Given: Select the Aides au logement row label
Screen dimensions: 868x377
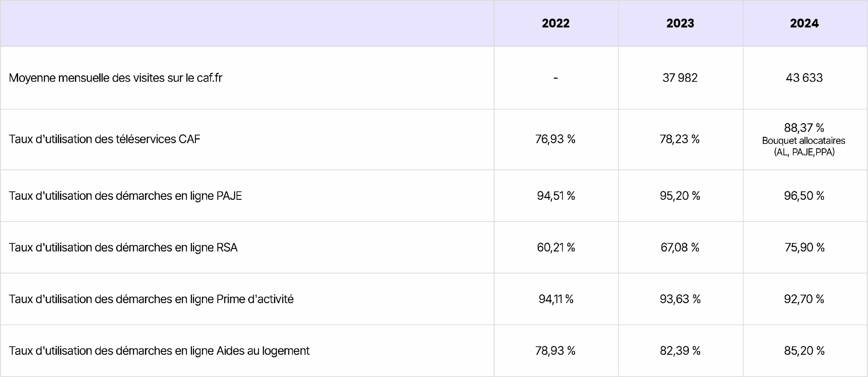Looking at the screenshot, I should 159,351.
